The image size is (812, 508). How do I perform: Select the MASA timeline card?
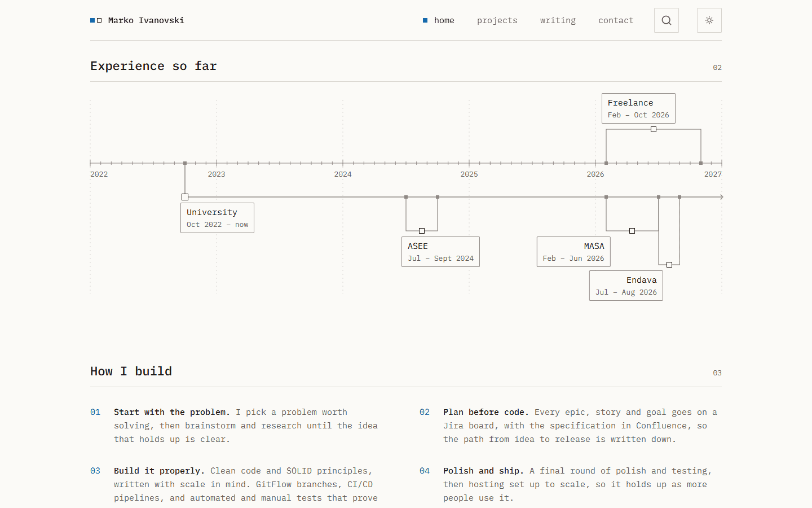573,252
